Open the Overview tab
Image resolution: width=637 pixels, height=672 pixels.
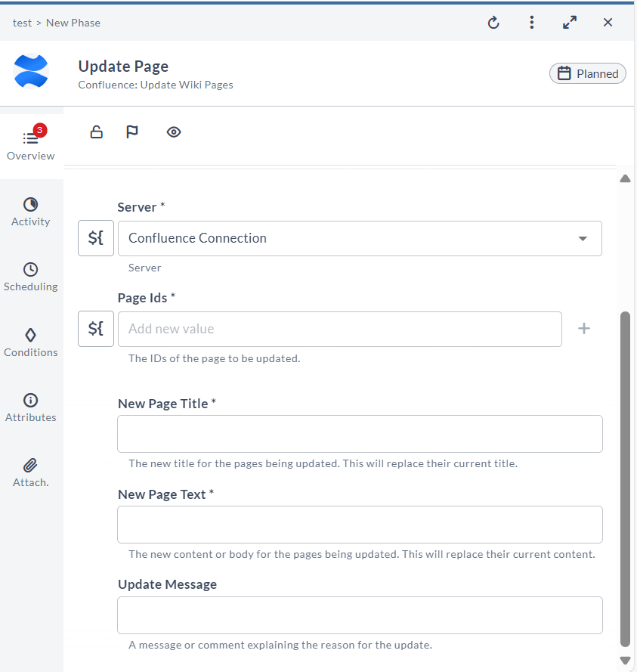(31, 146)
